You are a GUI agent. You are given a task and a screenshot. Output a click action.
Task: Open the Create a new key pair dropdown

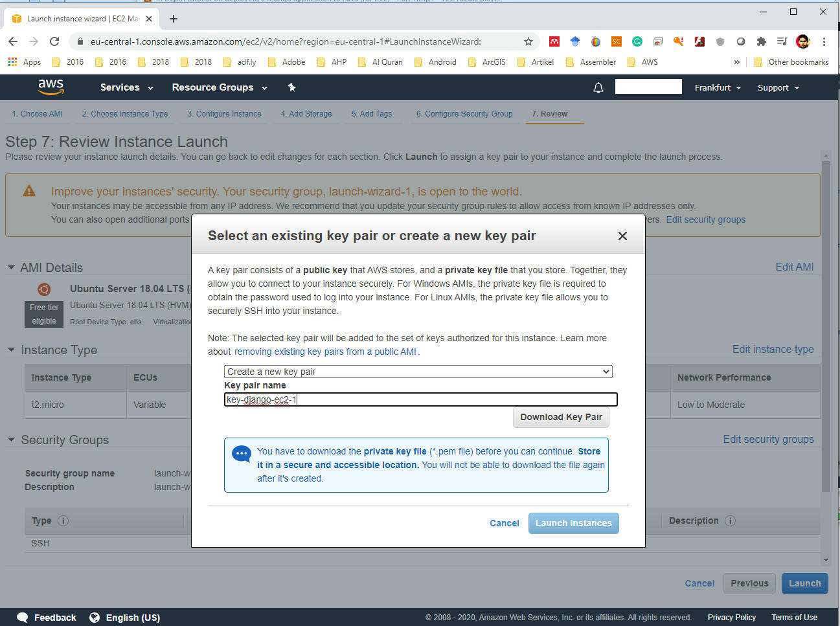(x=418, y=372)
